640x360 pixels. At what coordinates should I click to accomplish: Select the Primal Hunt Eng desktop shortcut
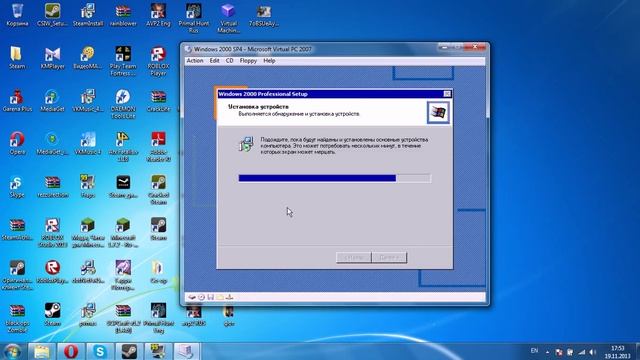pos(158,318)
